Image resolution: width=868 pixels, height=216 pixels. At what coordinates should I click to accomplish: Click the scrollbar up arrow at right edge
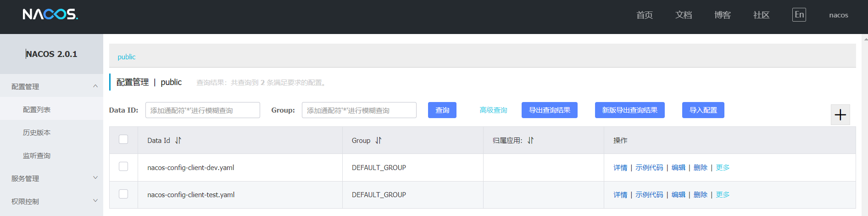pos(865,39)
